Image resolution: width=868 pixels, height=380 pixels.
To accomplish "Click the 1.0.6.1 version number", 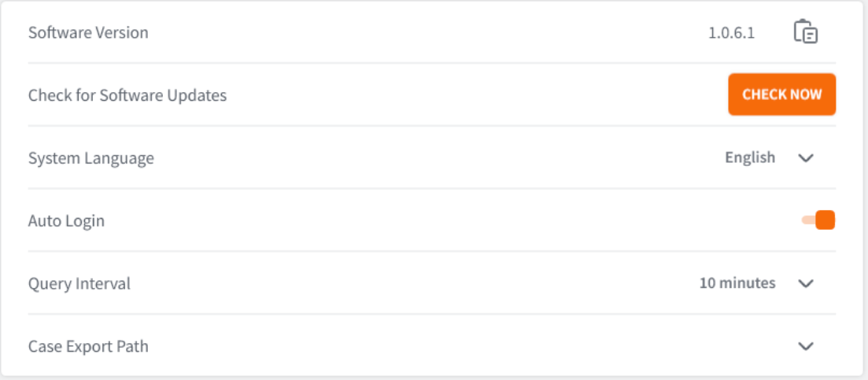I will click(731, 33).
